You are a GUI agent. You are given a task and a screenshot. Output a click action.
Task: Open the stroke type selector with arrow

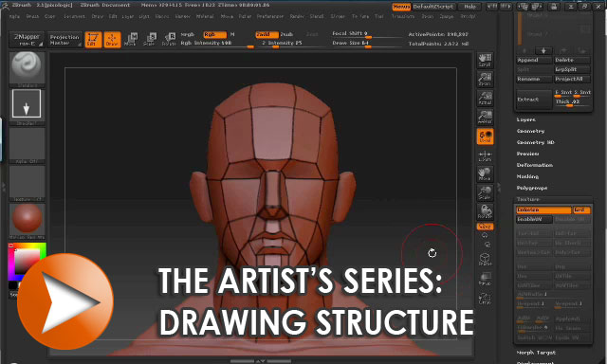coord(27,107)
